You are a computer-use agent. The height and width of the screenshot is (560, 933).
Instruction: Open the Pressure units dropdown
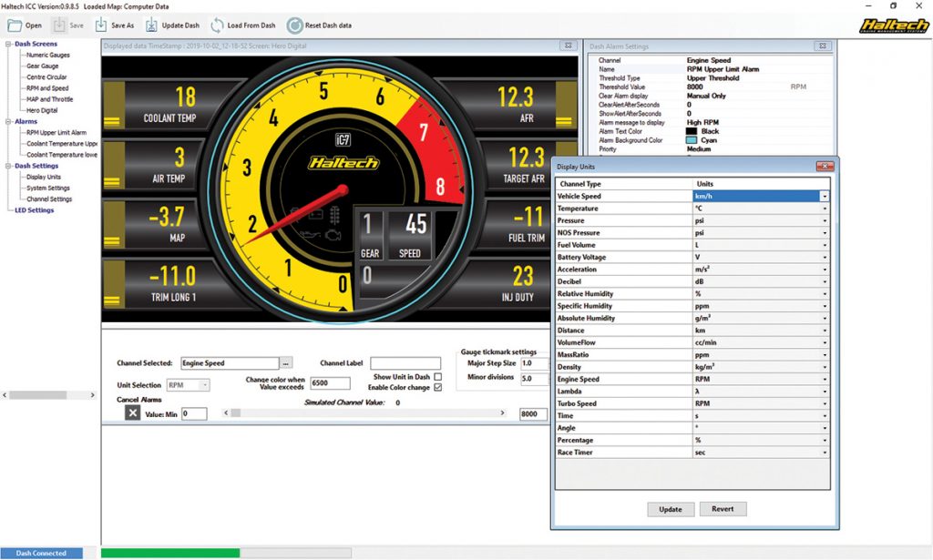click(x=825, y=220)
